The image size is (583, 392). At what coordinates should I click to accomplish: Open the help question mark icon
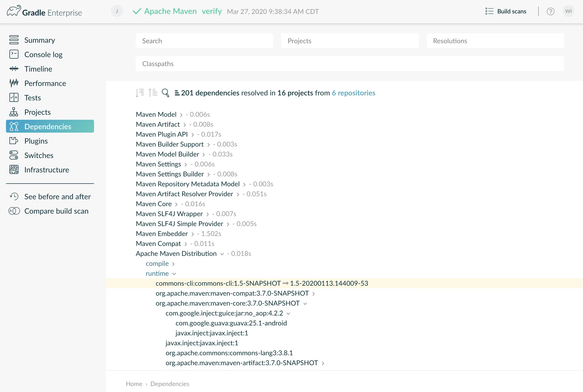point(550,11)
